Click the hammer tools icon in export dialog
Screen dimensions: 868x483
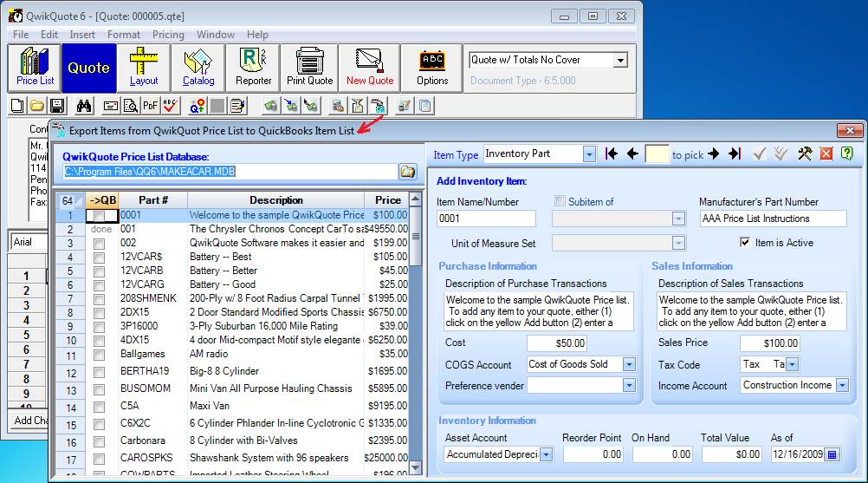[804, 153]
